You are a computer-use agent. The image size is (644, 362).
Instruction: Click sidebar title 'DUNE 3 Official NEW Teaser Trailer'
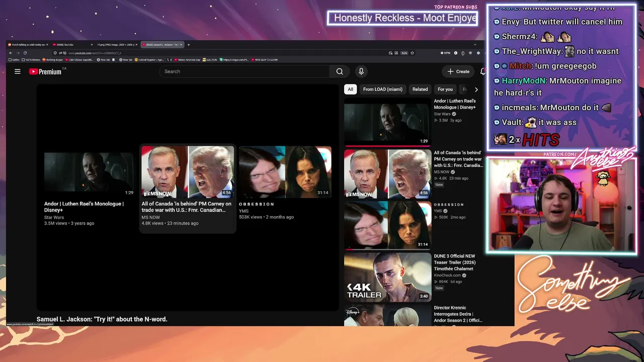point(454,262)
